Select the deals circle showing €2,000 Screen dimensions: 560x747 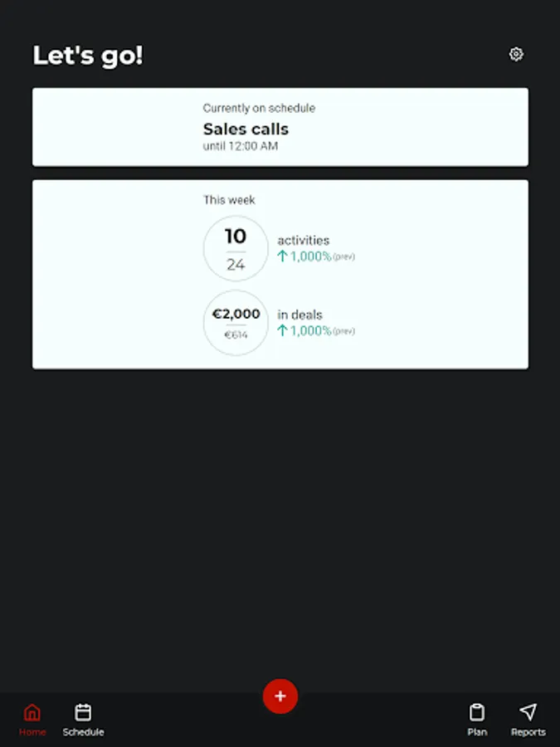pos(236,323)
